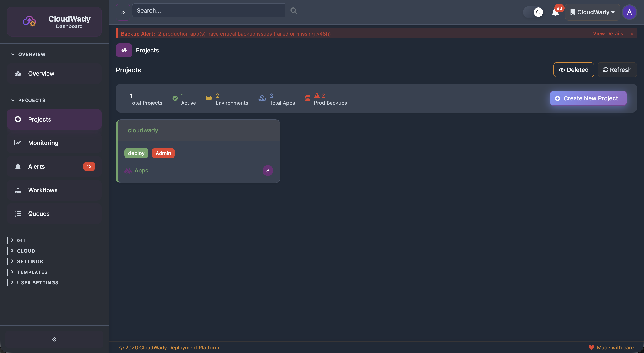Select the Monitoring chart icon in sidebar
The height and width of the screenshot is (353, 644).
click(18, 143)
